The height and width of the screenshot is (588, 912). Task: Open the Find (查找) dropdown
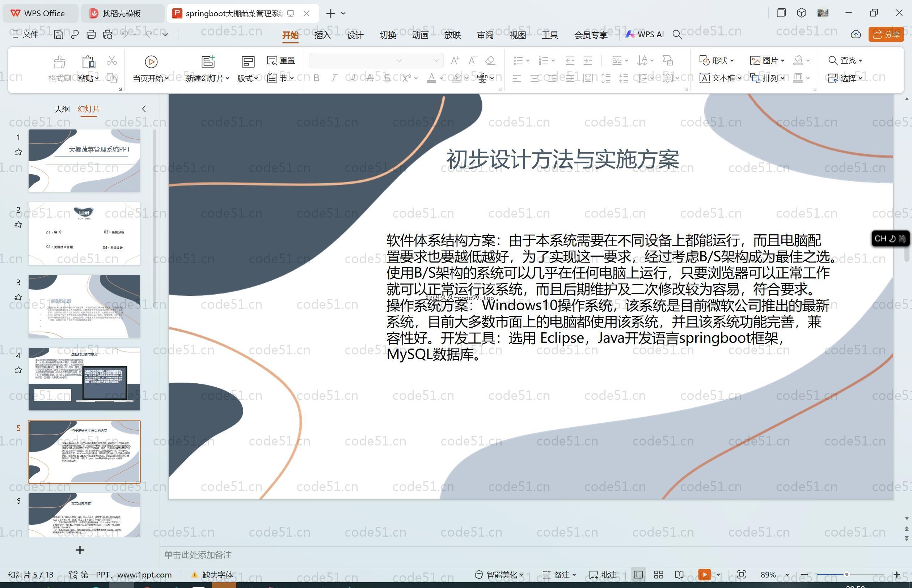845,60
